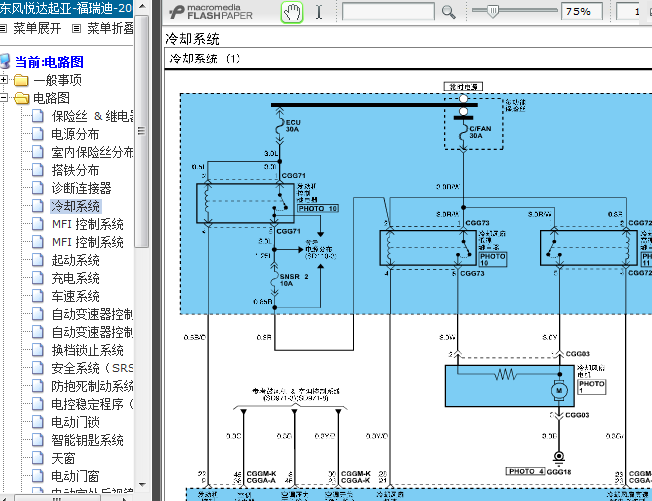
Task: Select the 冷却系统 tree item
Action: [x=75, y=206]
